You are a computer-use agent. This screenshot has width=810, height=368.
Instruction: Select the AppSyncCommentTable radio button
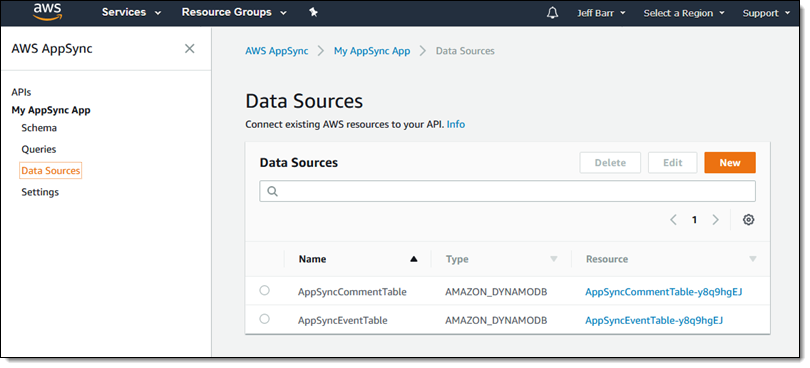point(264,290)
